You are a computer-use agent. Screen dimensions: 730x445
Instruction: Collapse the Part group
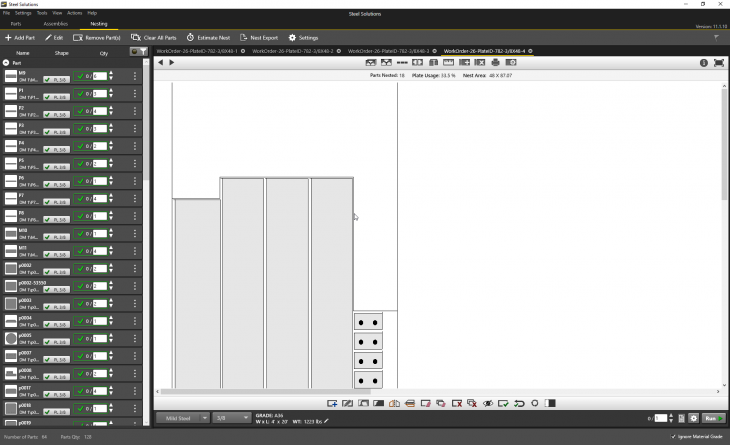click(x=6, y=63)
